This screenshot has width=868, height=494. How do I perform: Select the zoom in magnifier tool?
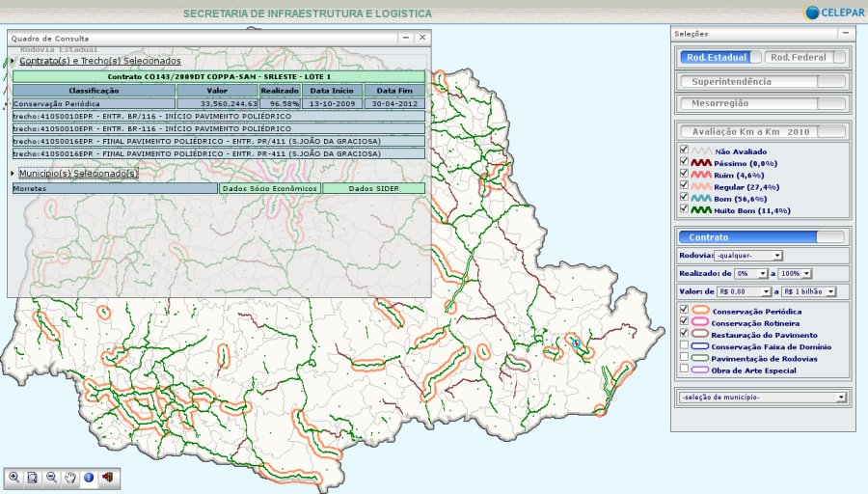[14, 477]
